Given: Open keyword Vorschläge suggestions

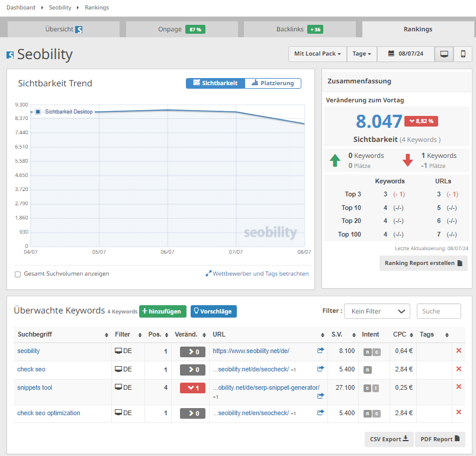Looking at the screenshot, I should coord(214,311).
